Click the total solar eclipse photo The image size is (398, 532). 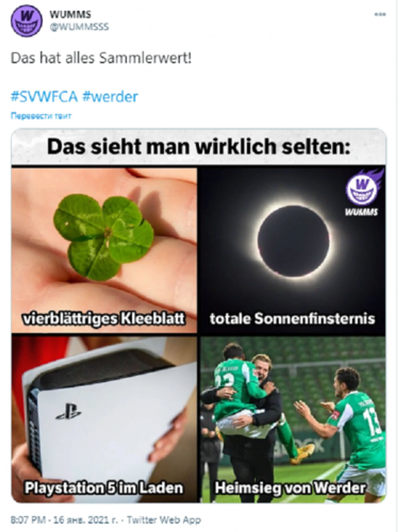293,250
